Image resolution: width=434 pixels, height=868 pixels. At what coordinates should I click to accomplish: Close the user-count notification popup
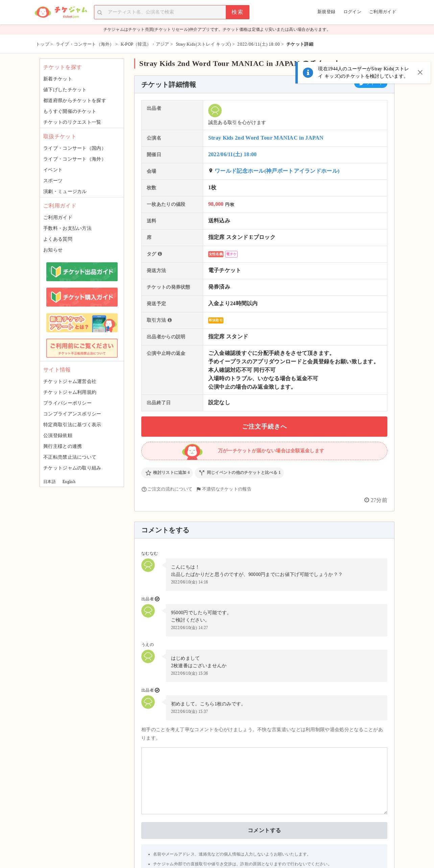coord(420,72)
